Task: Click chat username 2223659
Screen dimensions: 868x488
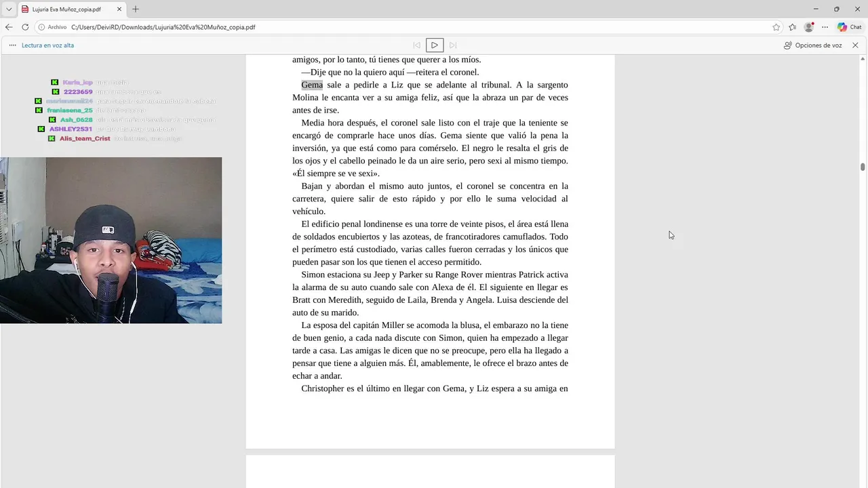Action: 78,91
